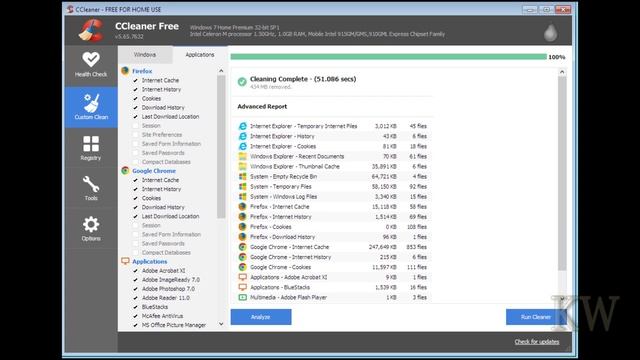The image size is (640, 360).
Task: Select System - Windows Log Files row
Action: 332,197
